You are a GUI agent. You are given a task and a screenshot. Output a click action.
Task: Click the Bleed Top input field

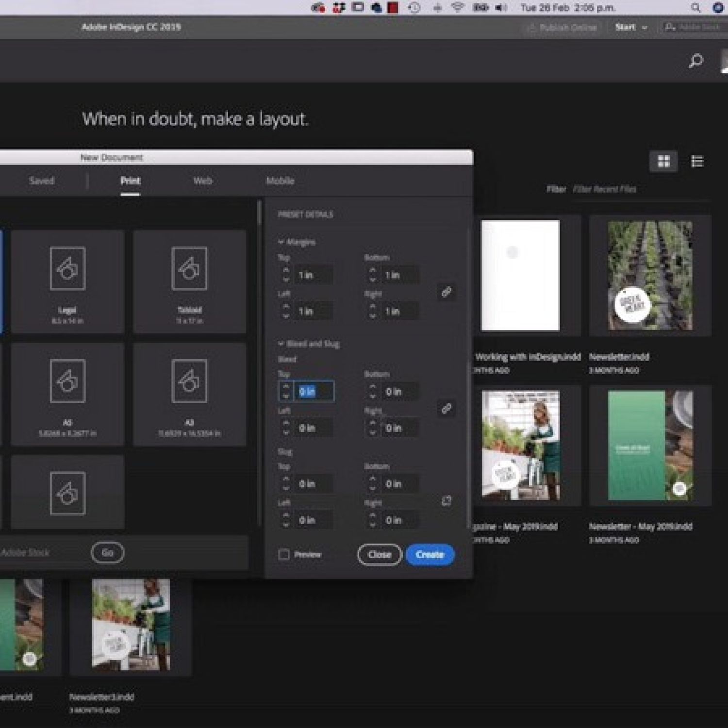(x=314, y=391)
